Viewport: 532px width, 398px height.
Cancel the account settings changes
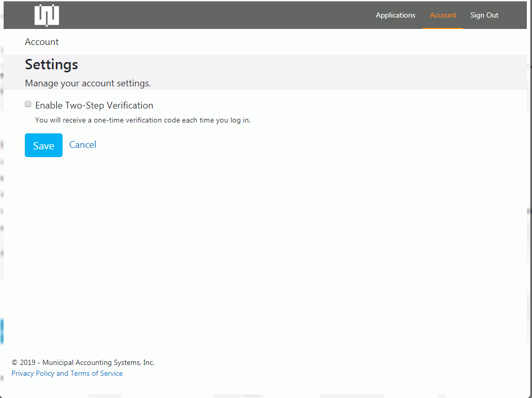point(83,145)
